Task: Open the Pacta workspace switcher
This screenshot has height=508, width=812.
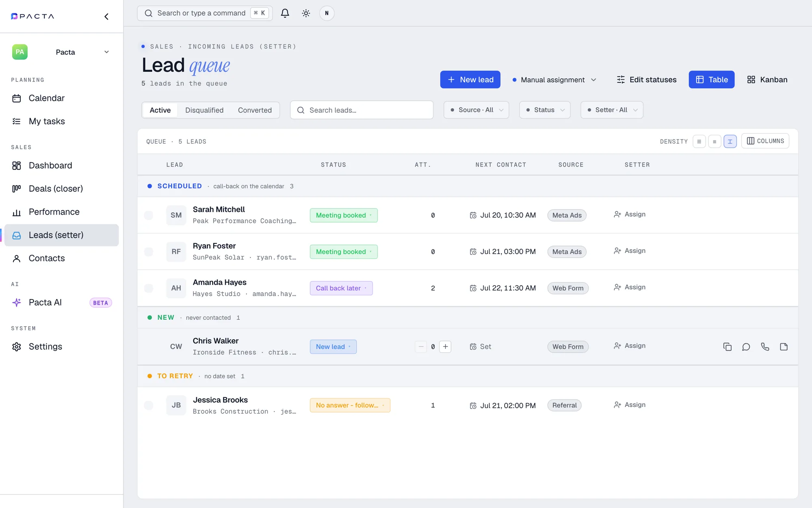Action: (61, 52)
